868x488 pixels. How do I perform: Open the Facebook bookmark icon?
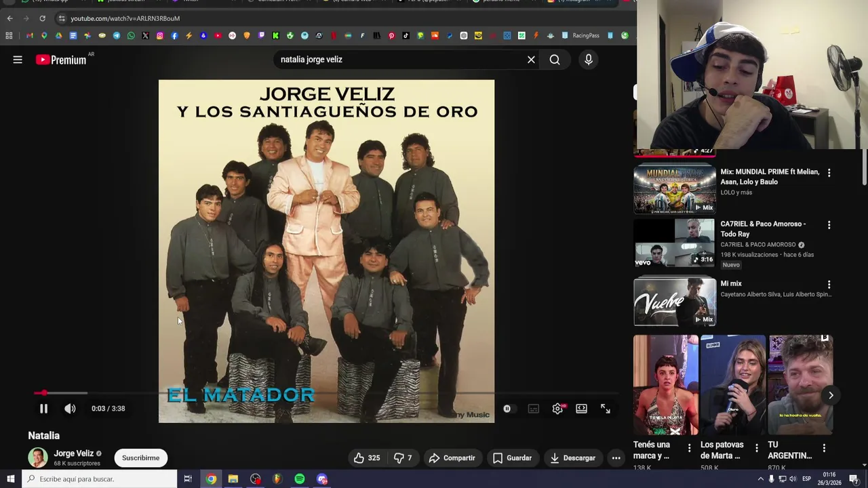pos(174,35)
